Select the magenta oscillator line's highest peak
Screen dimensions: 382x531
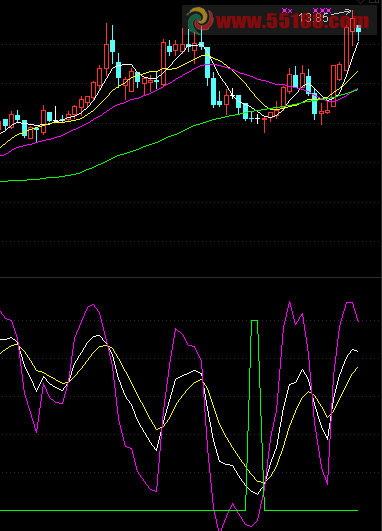tap(290, 302)
